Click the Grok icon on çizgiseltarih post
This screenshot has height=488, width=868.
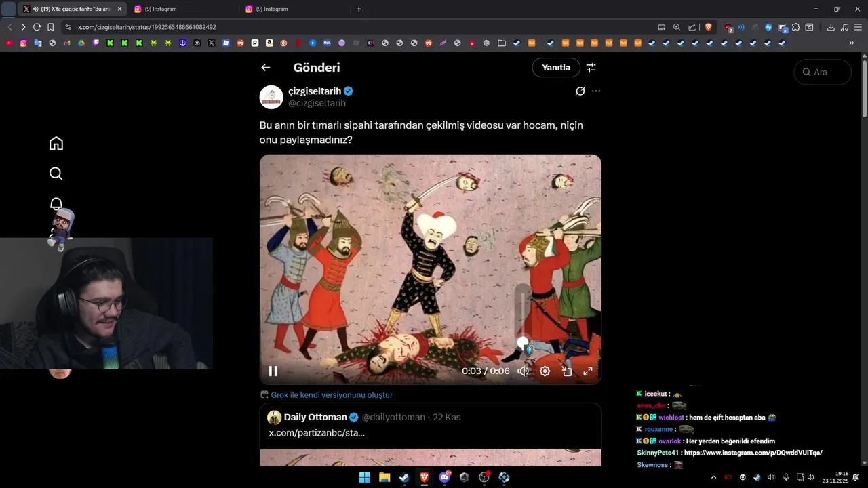click(x=580, y=91)
